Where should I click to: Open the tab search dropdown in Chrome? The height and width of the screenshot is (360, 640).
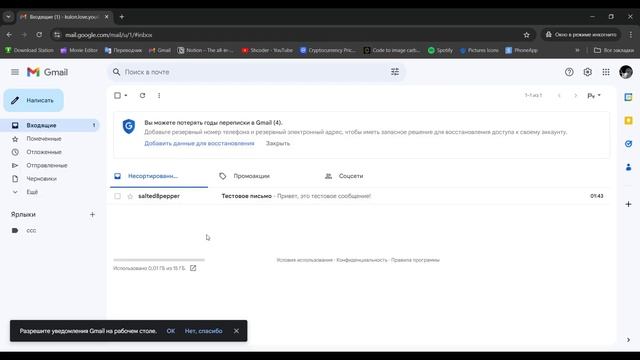click(8, 17)
